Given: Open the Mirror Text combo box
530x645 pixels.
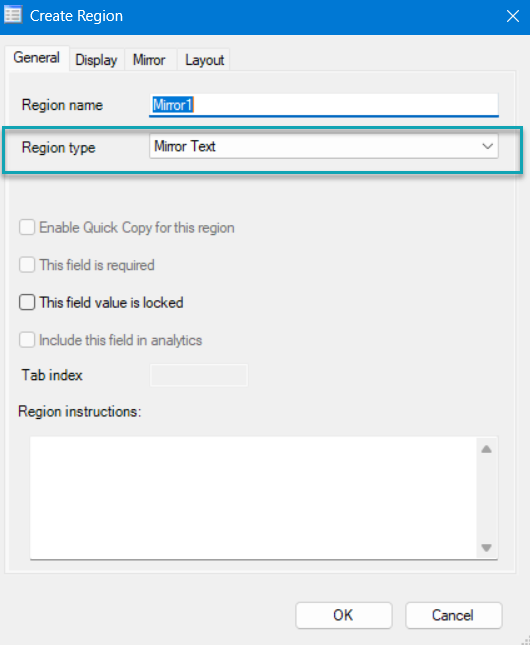Looking at the screenshot, I should coord(324,146).
